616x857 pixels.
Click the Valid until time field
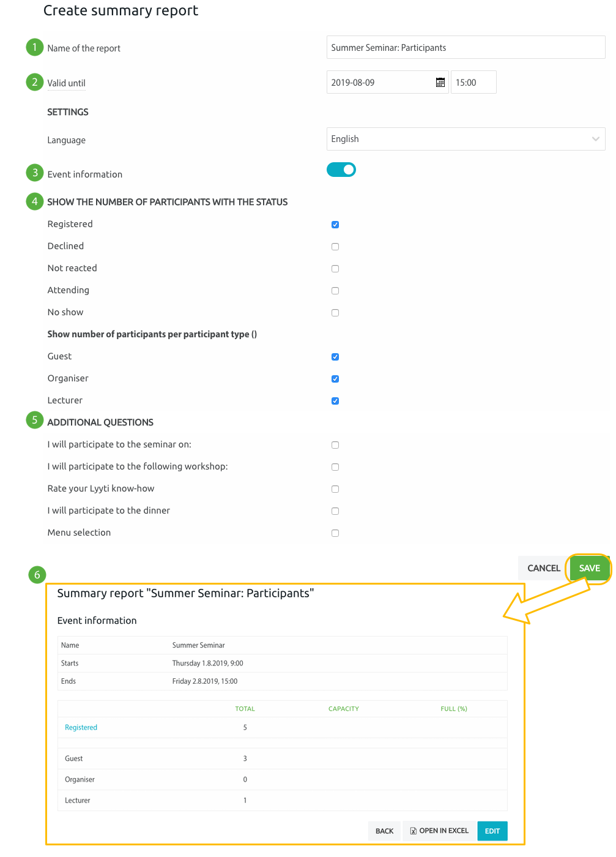473,83
